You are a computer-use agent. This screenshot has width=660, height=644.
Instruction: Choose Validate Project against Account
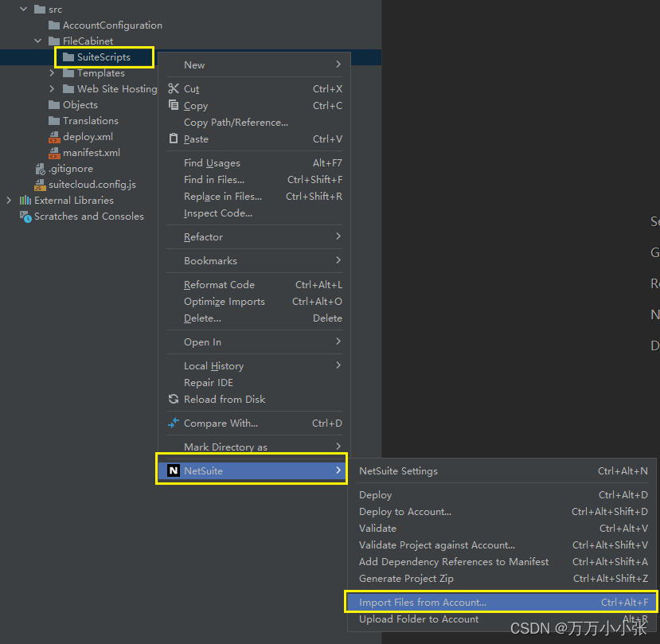click(501, 544)
